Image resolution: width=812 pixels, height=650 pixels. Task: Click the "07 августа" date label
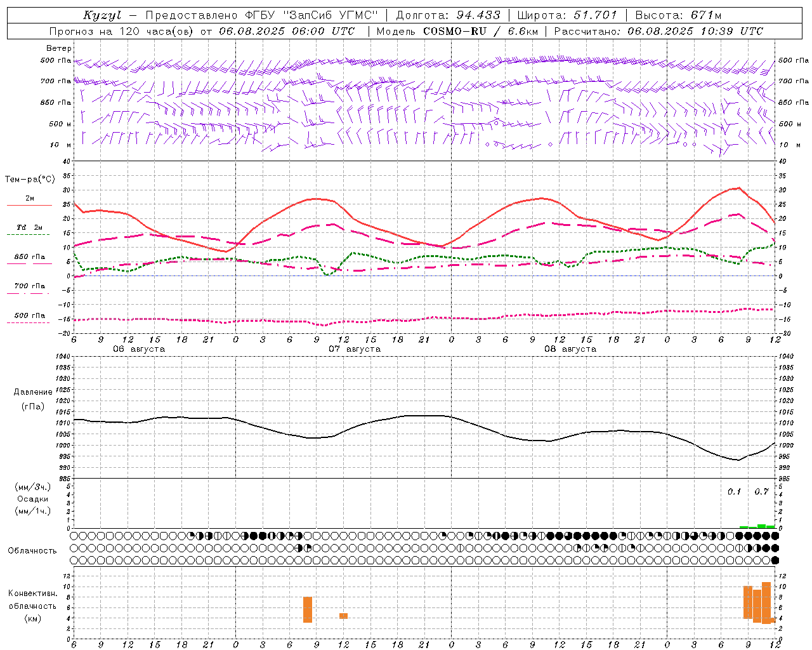click(355, 349)
